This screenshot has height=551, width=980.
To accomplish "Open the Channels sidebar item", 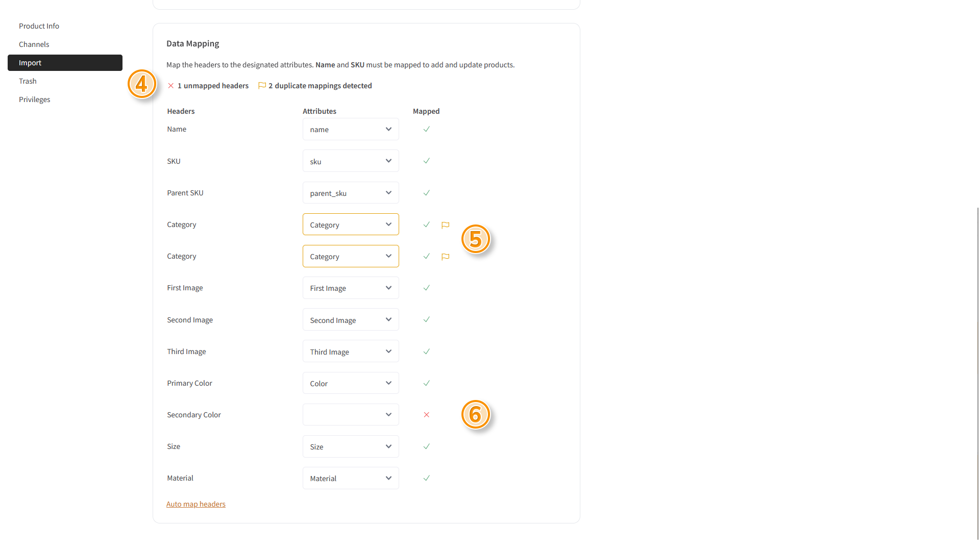I will (x=34, y=44).
